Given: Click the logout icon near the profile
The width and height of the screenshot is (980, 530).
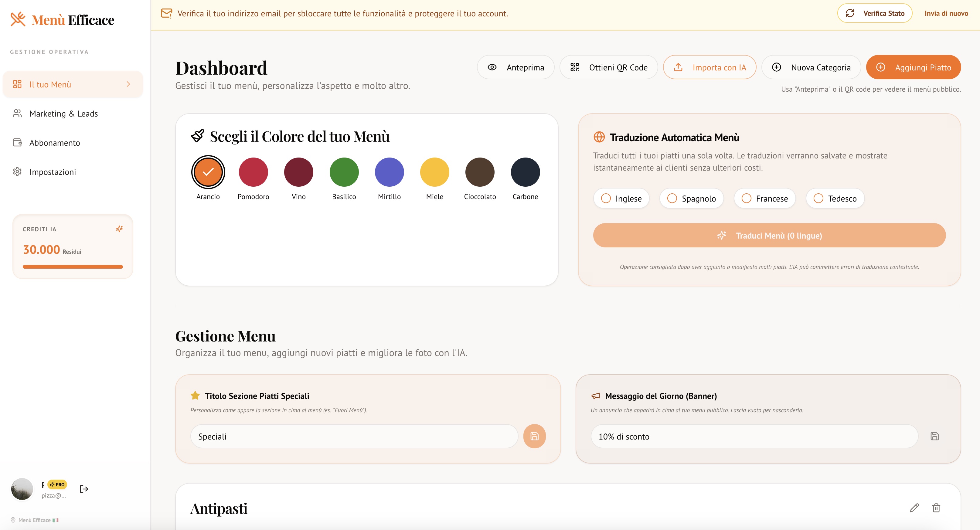Looking at the screenshot, I should 84,489.
